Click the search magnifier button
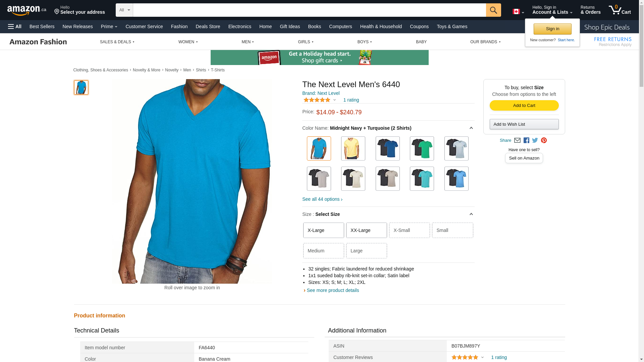Screen dimensions: 644x362 click(x=493, y=10)
